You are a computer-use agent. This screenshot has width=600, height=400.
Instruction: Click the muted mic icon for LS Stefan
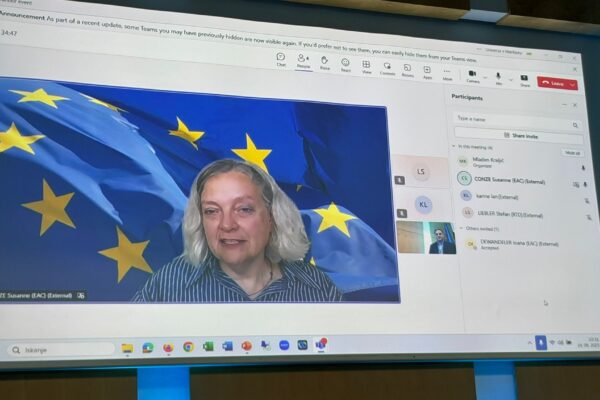tap(589, 217)
